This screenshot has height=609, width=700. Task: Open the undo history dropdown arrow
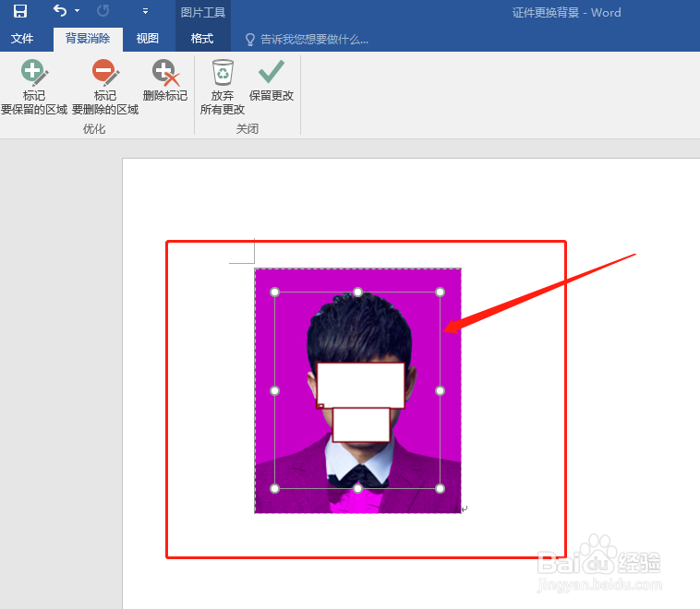click(77, 11)
